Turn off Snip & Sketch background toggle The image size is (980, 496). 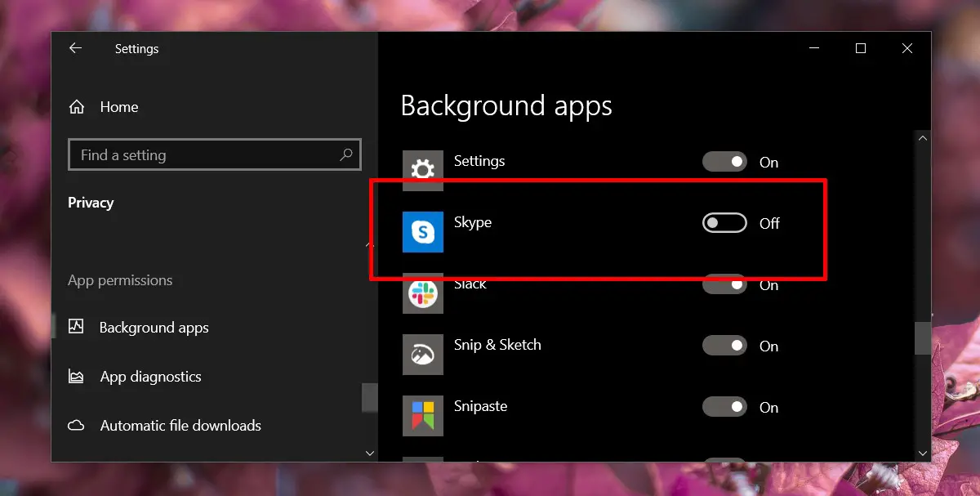[724, 346]
